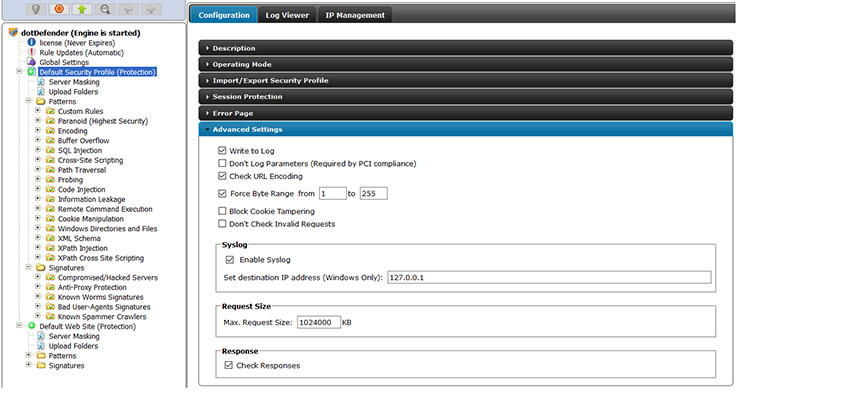Select Remote Command Execution in the tree
Image resolution: width=850 pixels, height=409 pixels.
click(105, 209)
